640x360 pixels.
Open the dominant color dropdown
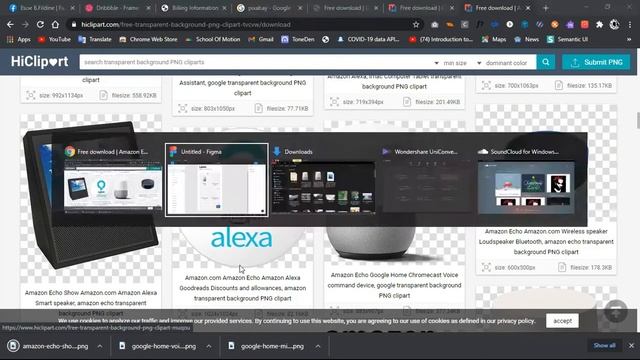(505, 62)
